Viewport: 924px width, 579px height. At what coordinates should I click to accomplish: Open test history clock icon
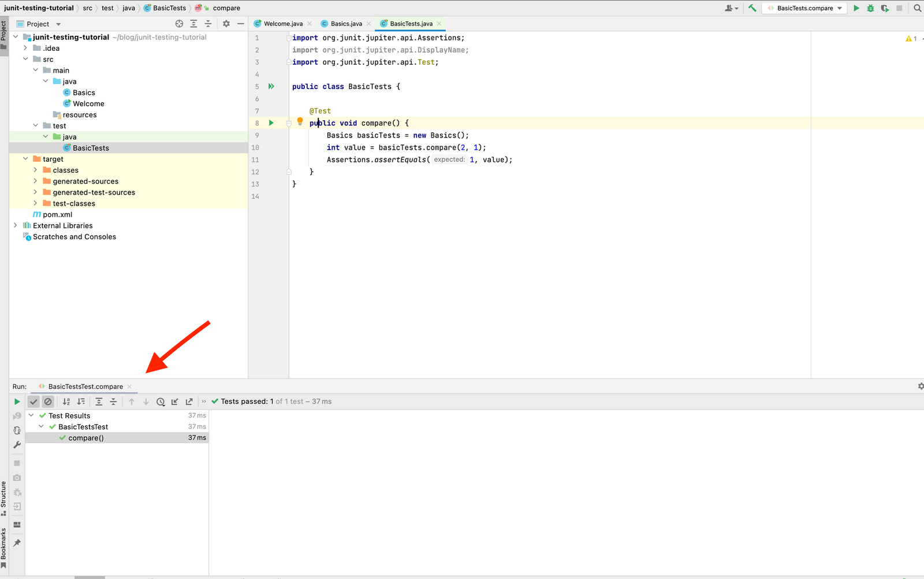[x=161, y=402]
